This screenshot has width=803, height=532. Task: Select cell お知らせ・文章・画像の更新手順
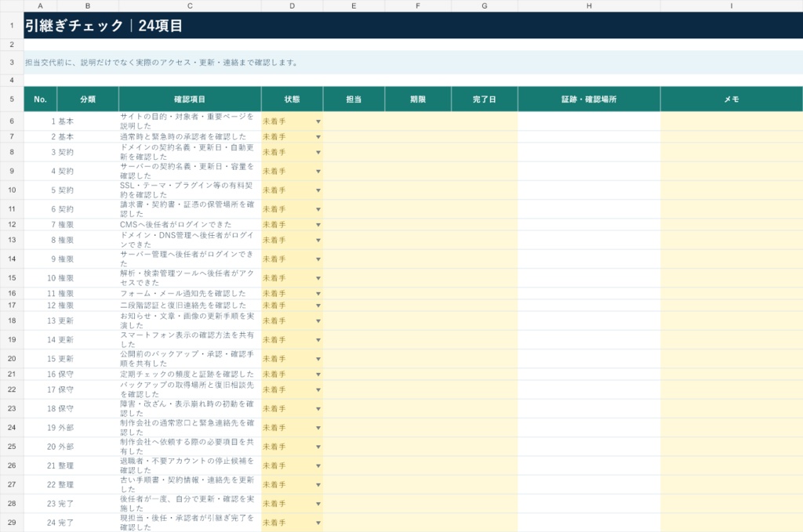click(190, 320)
